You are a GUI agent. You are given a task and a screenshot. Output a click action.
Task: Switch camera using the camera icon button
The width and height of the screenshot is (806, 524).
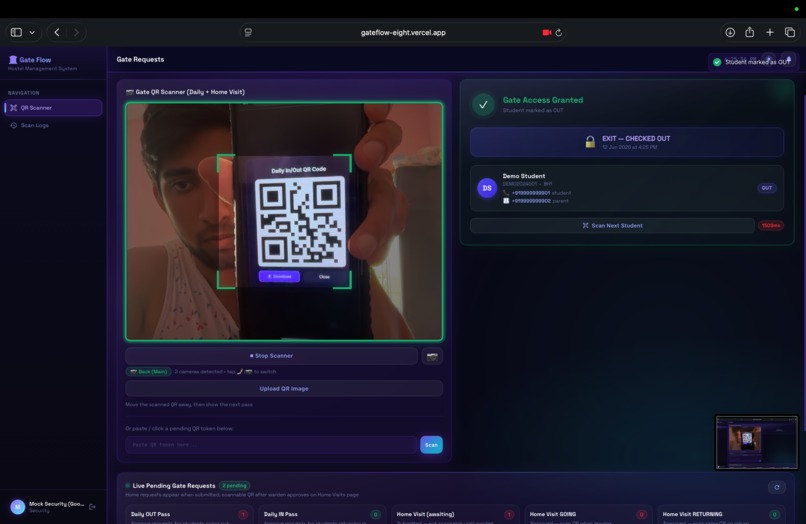432,356
